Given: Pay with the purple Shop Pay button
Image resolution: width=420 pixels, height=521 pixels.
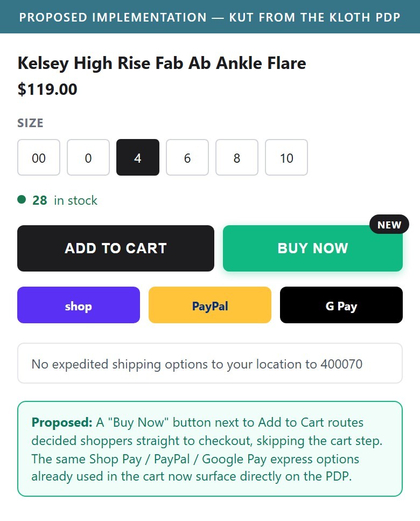Looking at the screenshot, I should (79, 305).
